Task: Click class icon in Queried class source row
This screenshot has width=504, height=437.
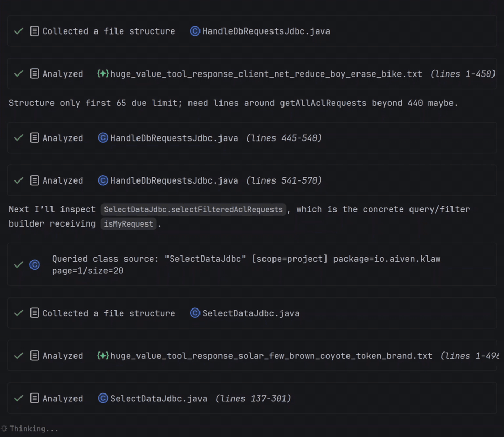Action: (35, 264)
